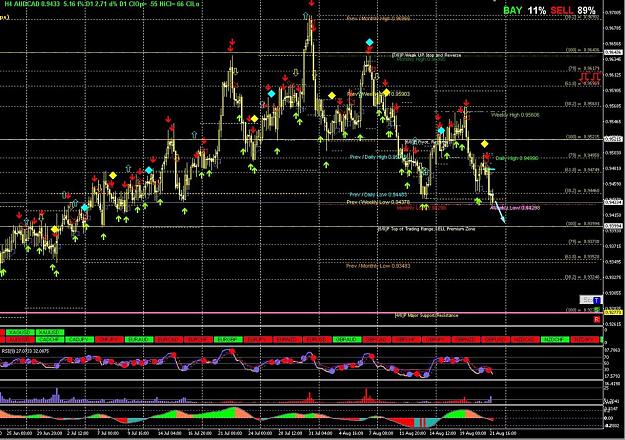
Task: Click the blue T icon
Action: 597,300
